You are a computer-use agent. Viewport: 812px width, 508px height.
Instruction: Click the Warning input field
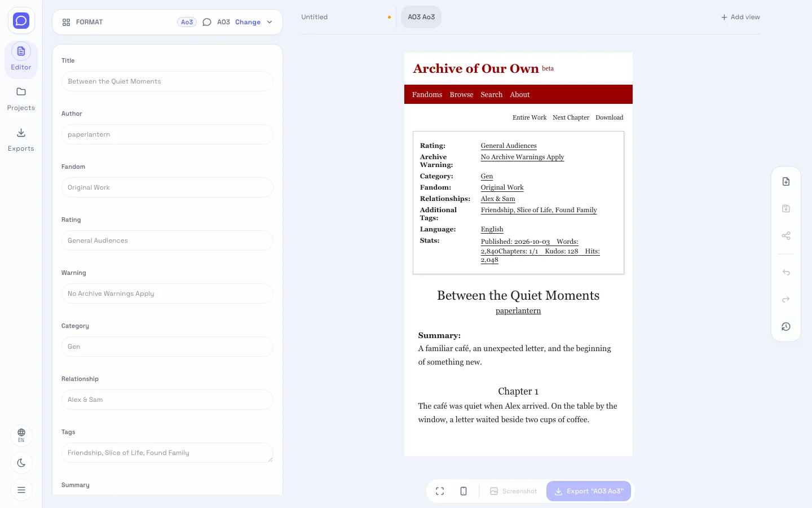(167, 294)
